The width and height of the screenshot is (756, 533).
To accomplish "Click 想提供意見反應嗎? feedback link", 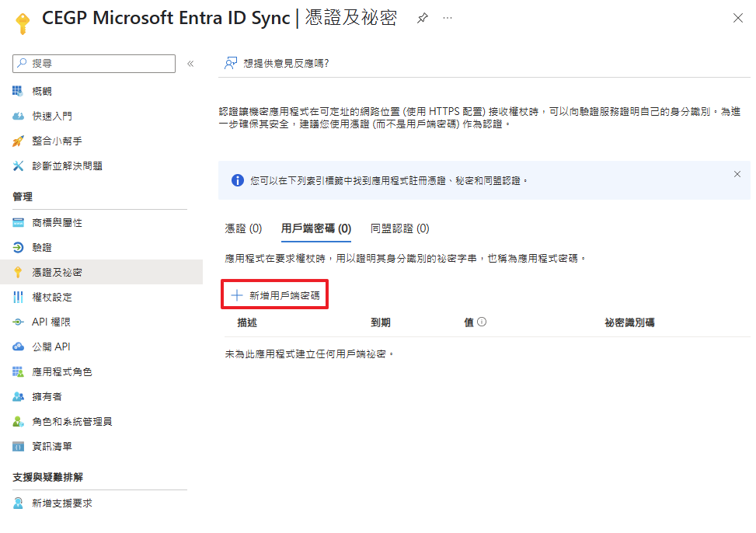I will [277, 64].
